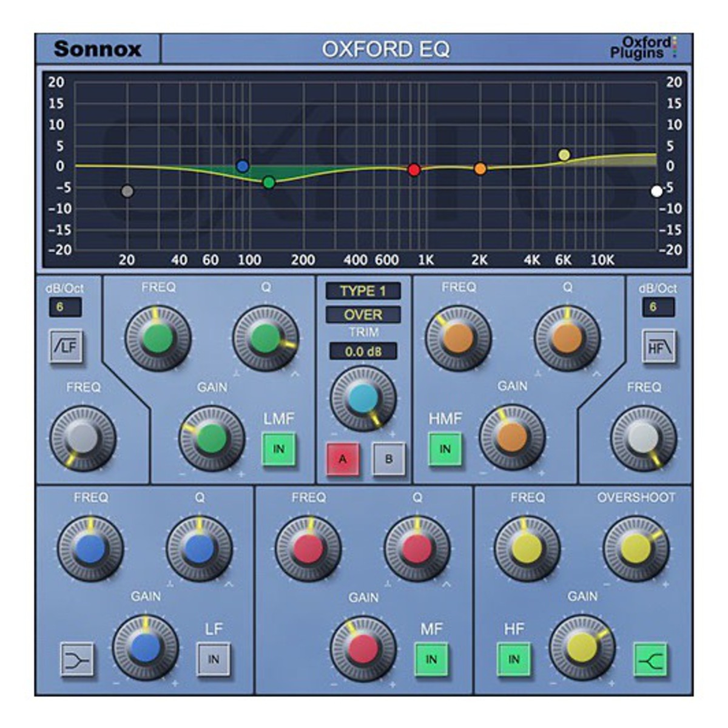Viewport: 728px width, 728px height.
Task: Click the red MF GAIN knob
Action: point(363,648)
